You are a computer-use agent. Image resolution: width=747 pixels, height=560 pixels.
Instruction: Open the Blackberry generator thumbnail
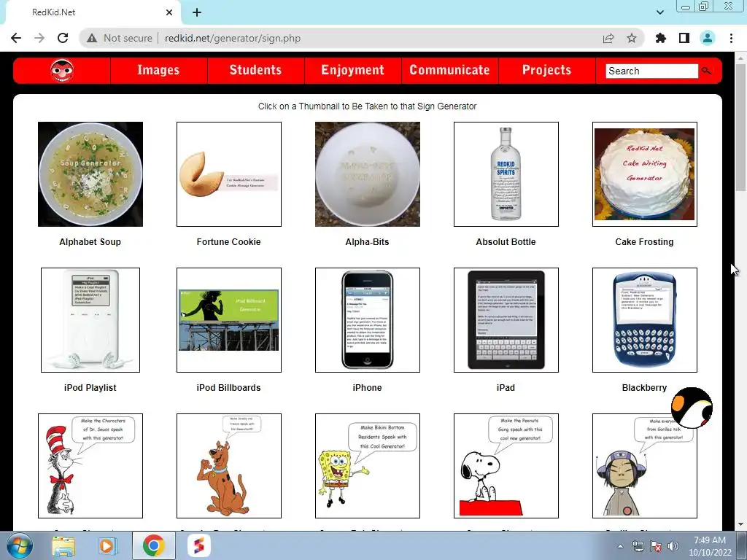[645, 320]
